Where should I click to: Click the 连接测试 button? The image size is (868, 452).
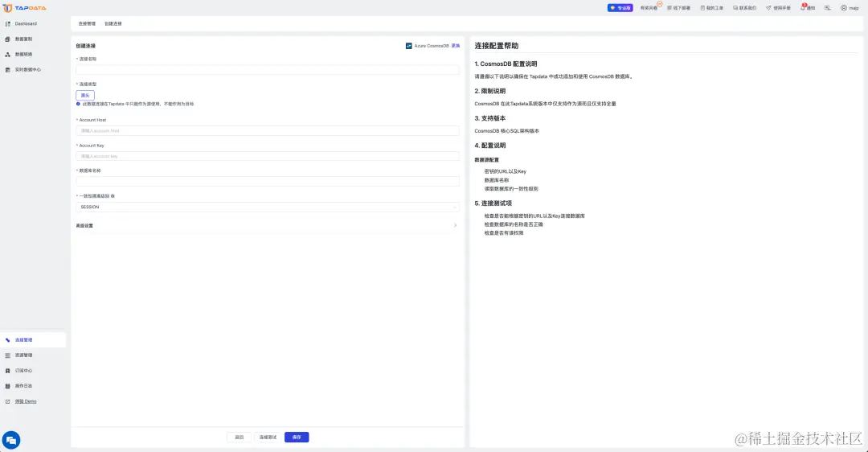(268, 438)
